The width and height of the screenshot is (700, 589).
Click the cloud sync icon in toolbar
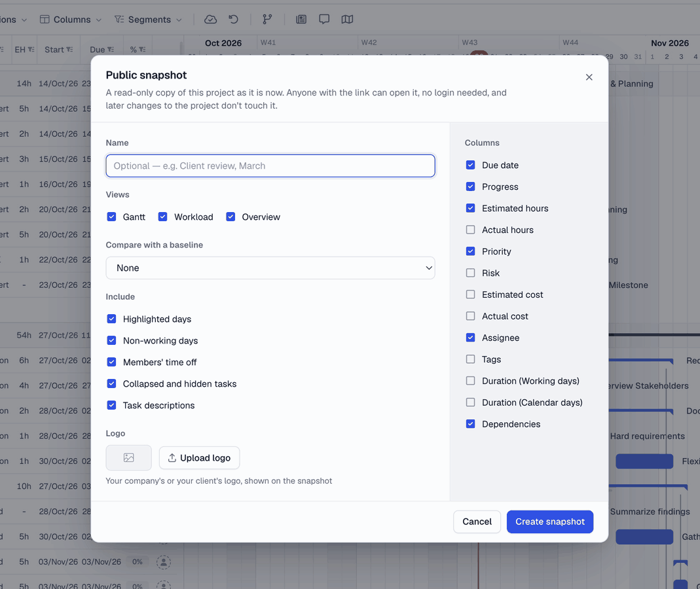(210, 19)
